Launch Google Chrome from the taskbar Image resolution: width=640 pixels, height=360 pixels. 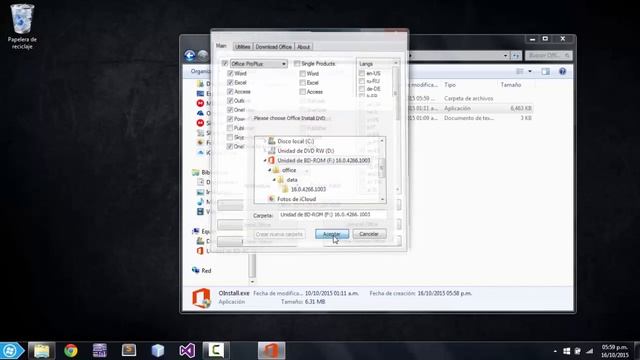(x=71, y=351)
